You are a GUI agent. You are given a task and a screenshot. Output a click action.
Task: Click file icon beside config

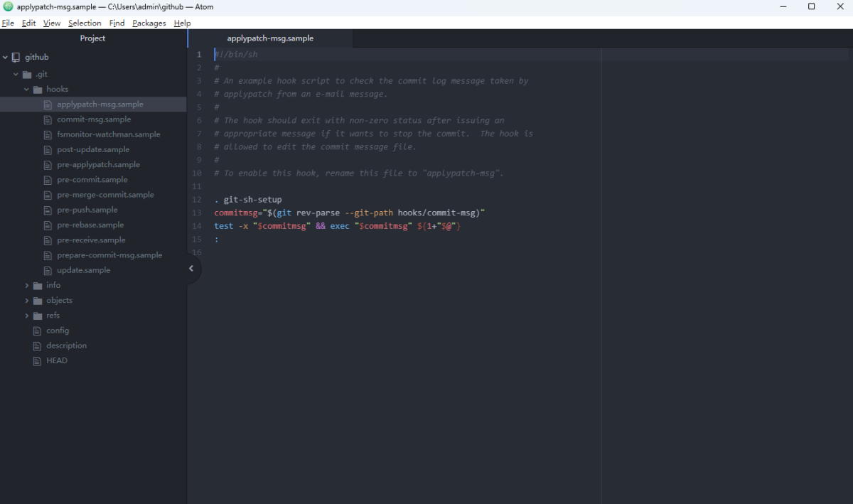click(x=38, y=331)
